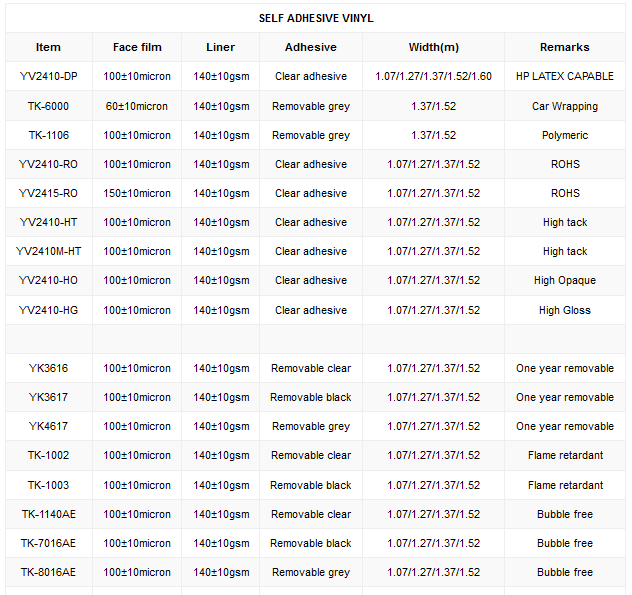Click the TK-1140AE item cell
Image resolution: width=632 pixels, height=595 pixels.
click(x=48, y=514)
